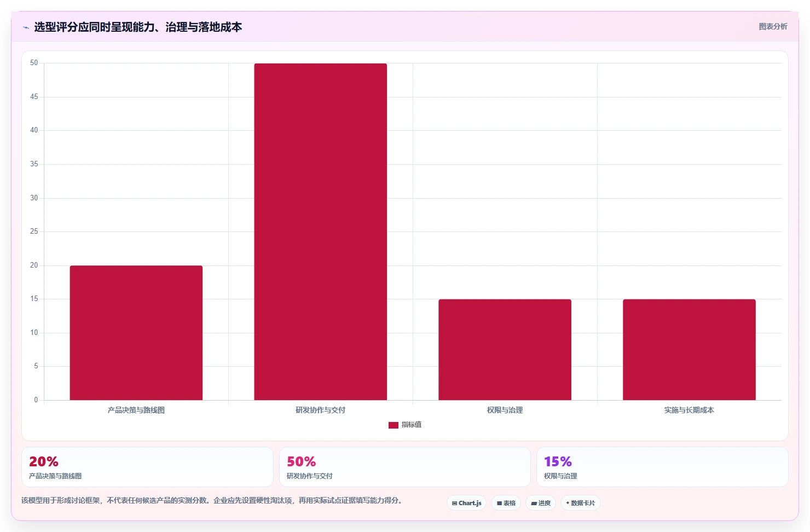
Task: Click the 数据卡片 tag chip
Action: 580,503
